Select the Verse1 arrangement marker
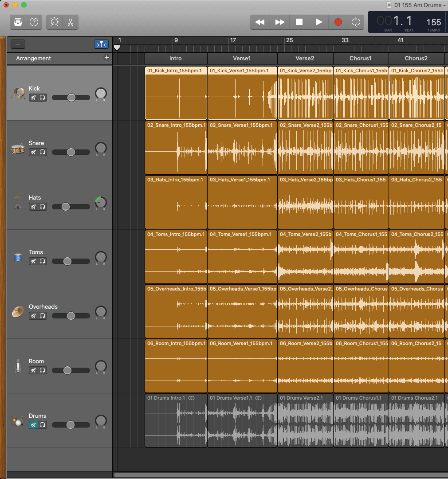This screenshot has height=479, width=448. (242, 59)
